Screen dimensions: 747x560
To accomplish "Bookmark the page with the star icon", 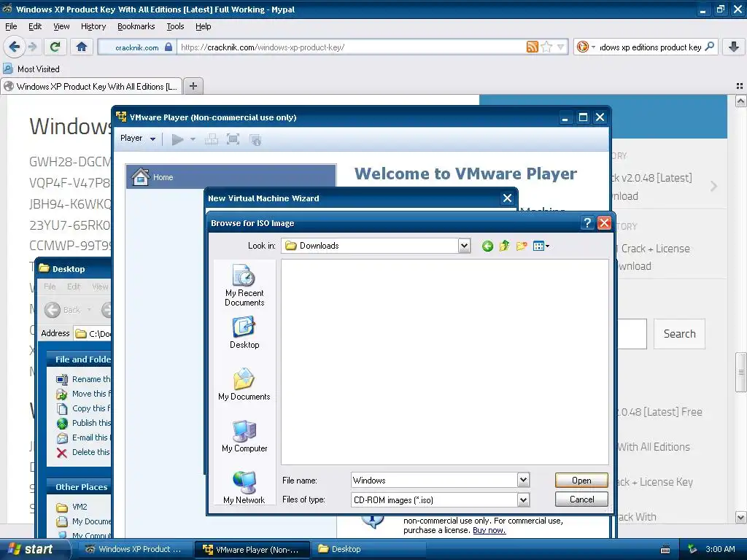I will click(x=547, y=47).
